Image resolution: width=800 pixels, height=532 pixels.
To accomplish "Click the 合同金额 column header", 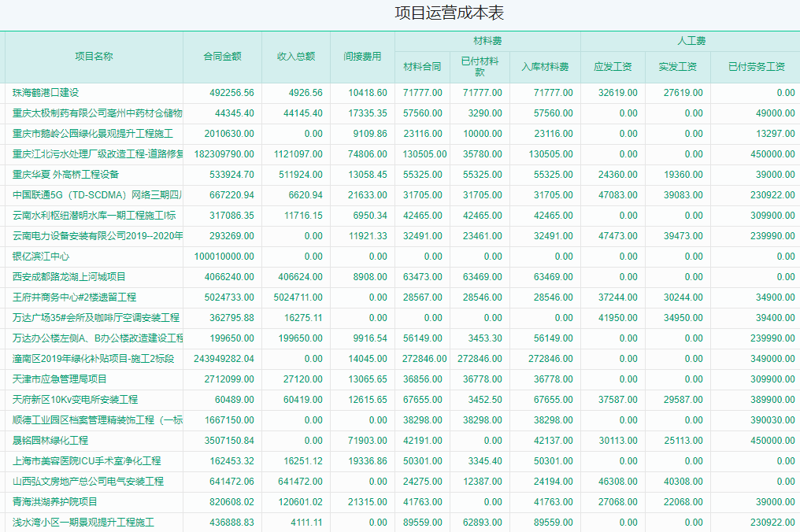I will coord(223,57).
